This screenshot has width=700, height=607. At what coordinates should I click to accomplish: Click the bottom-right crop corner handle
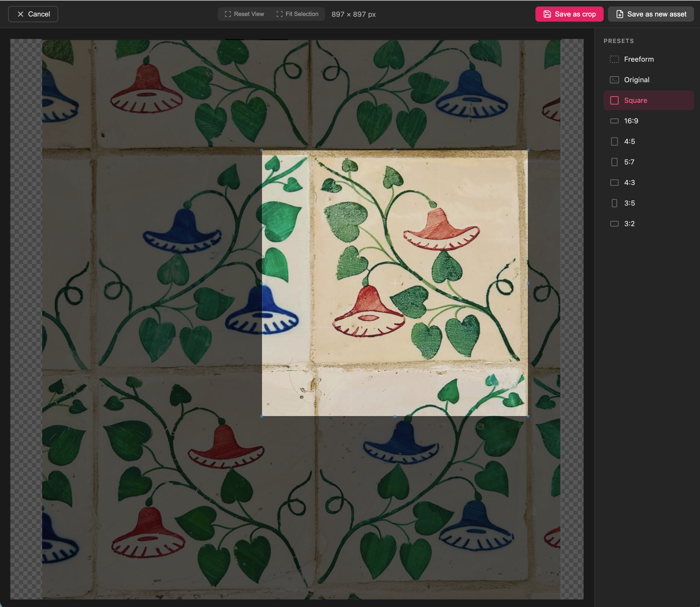click(x=528, y=416)
